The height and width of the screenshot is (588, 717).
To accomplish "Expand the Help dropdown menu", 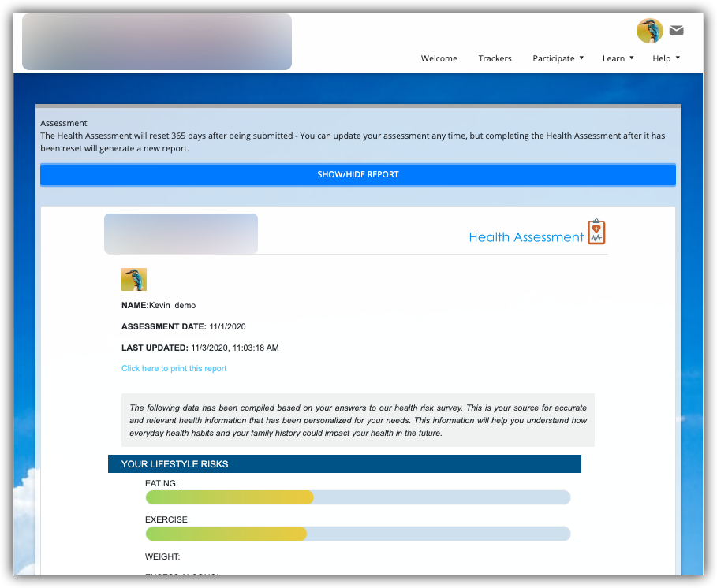I will coord(667,58).
